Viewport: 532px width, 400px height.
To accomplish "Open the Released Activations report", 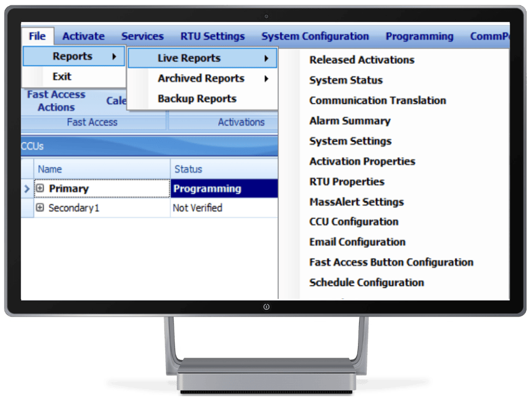I will point(362,60).
